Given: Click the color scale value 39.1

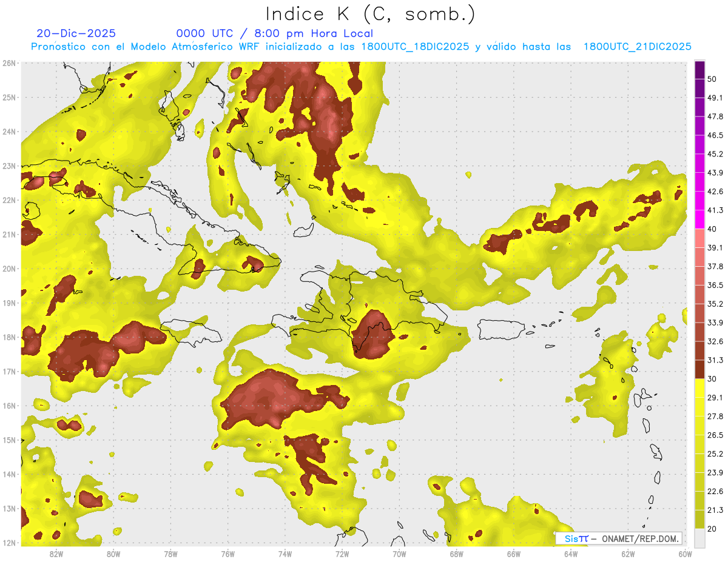Looking at the screenshot, I should point(715,247).
